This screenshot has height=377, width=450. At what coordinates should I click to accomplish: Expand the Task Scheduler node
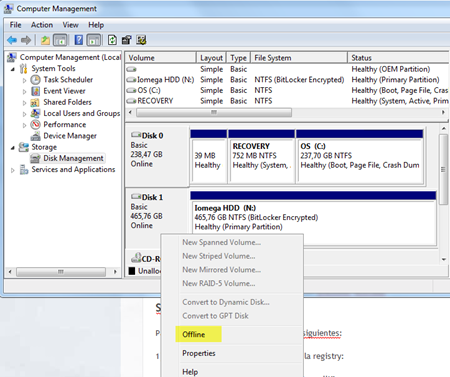24,80
